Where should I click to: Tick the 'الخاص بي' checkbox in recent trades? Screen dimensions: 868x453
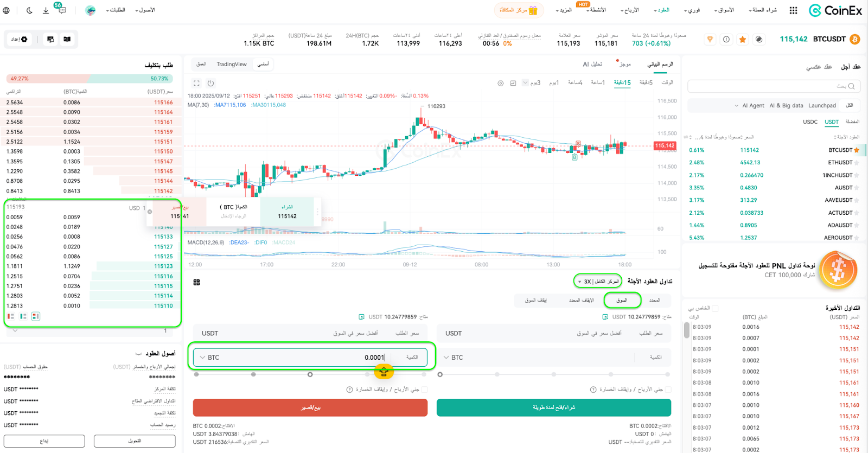pyautogui.click(x=715, y=308)
